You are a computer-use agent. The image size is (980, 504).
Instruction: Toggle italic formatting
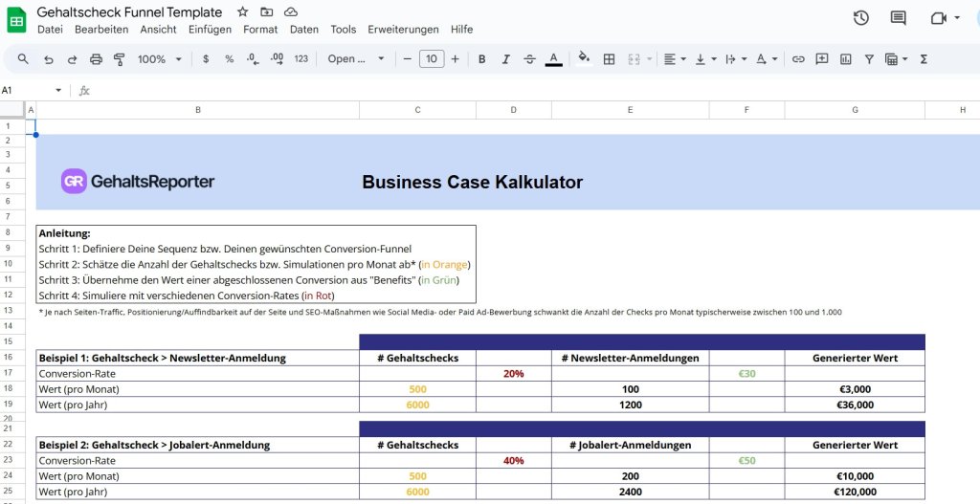tap(506, 59)
